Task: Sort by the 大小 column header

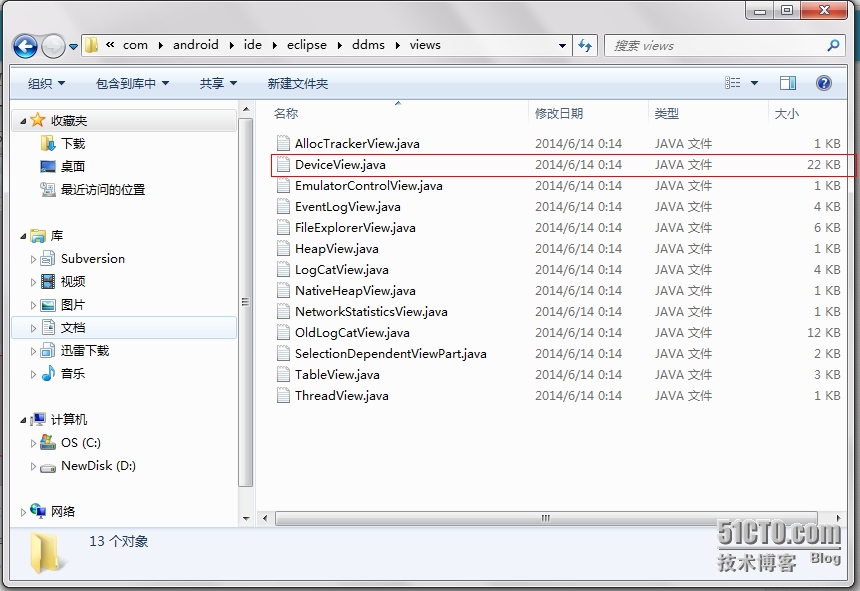Action: 787,113
